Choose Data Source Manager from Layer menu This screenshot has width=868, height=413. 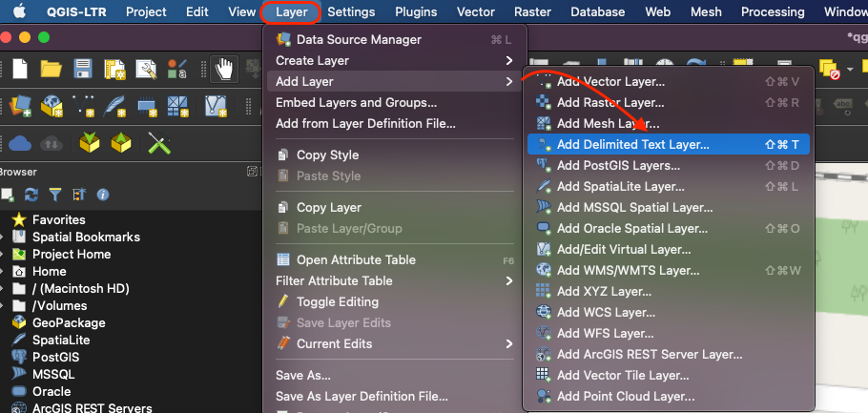point(395,39)
